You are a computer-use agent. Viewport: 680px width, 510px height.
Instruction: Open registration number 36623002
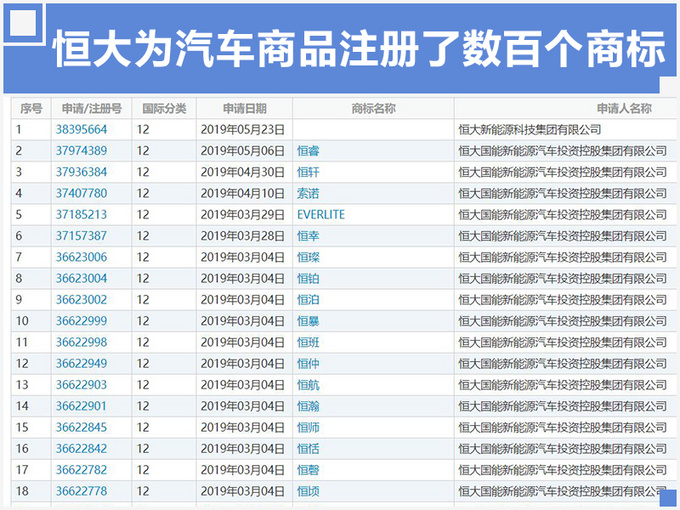point(81,299)
